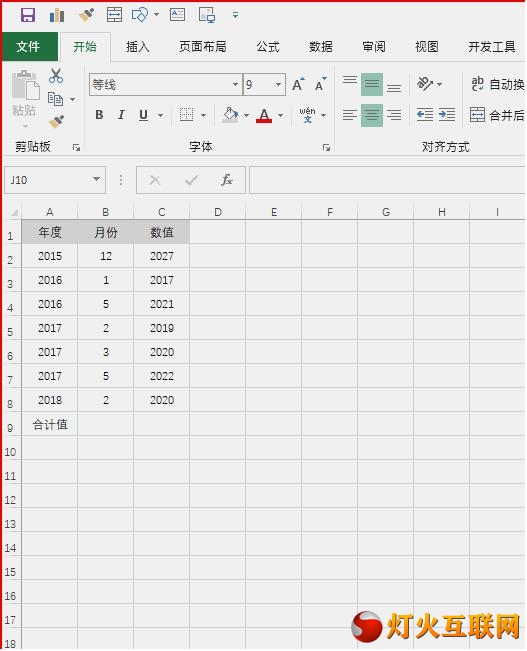Click the Save icon in quick access toolbar
The image size is (527, 651).
28,15
